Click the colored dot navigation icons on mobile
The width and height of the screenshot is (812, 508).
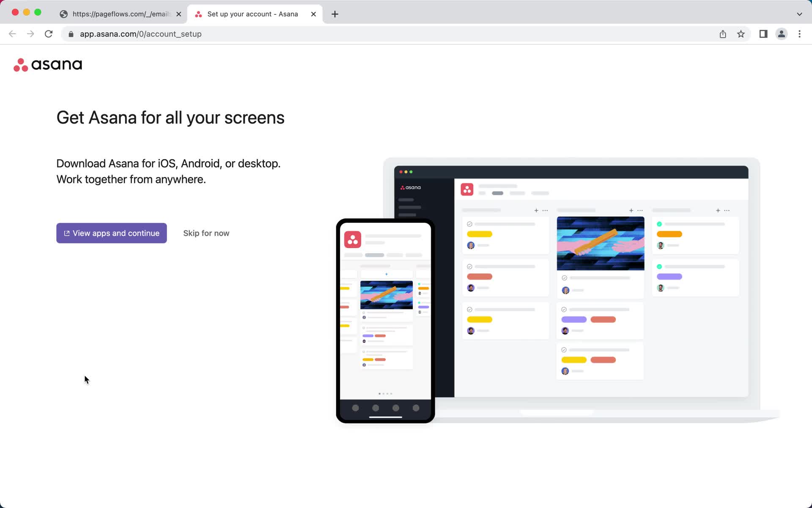[x=385, y=393]
